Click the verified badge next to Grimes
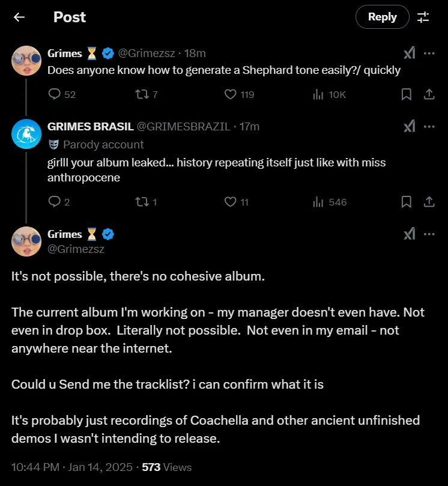 pyautogui.click(x=108, y=53)
